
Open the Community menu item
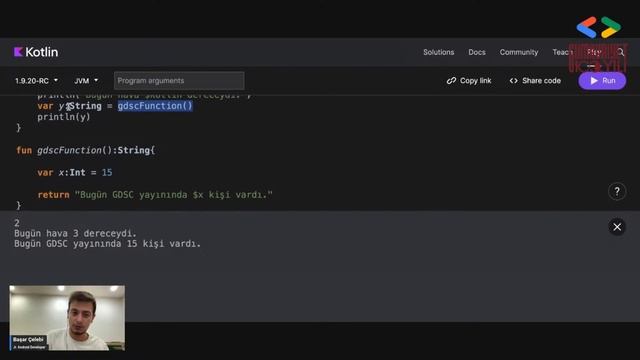point(519,52)
